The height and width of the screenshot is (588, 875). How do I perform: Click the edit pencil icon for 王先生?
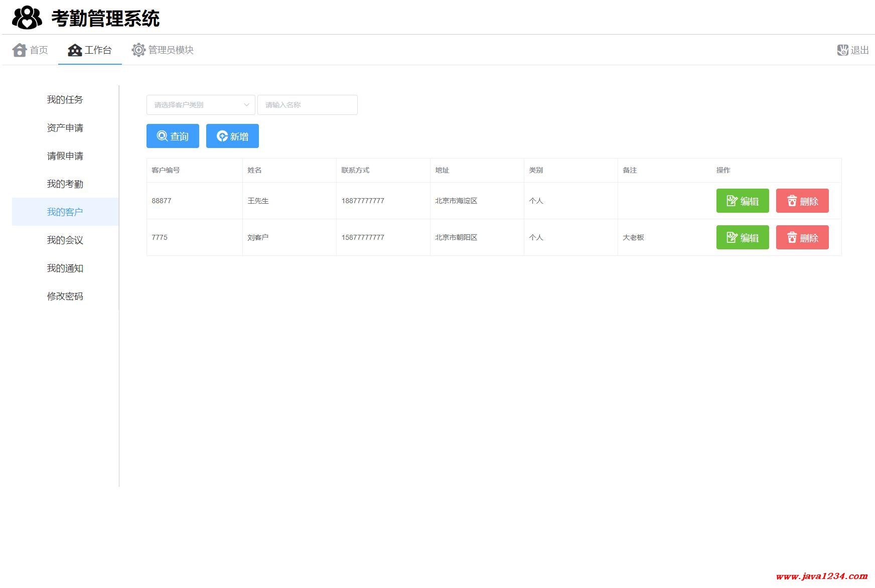pos(732,201)
